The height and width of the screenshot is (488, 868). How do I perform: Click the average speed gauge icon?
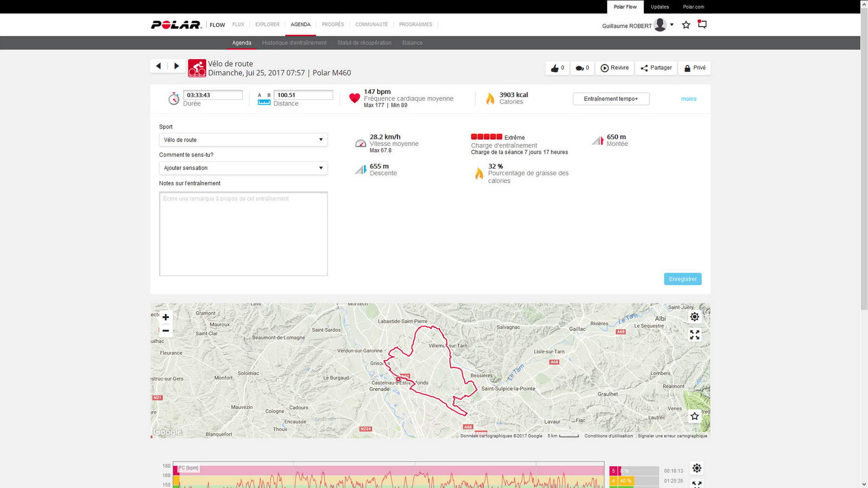(361, 143)
